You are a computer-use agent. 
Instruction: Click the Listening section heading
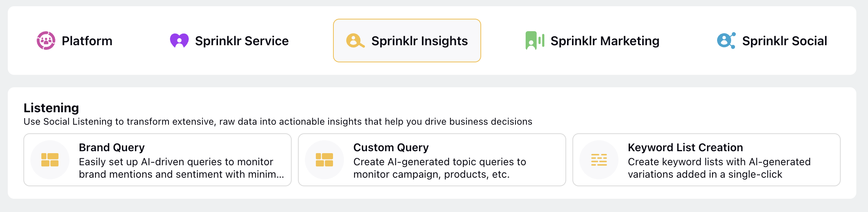[51, 108]
